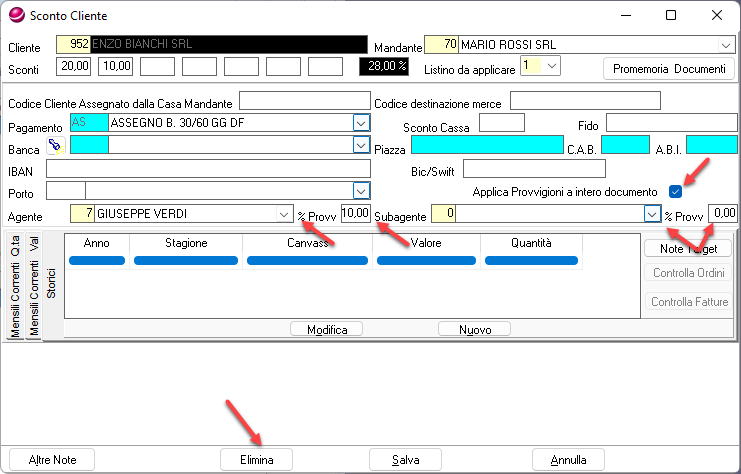Screen dimensions: 741x474
Task: Open Altre Note
Action: click(x=52, y=459)
